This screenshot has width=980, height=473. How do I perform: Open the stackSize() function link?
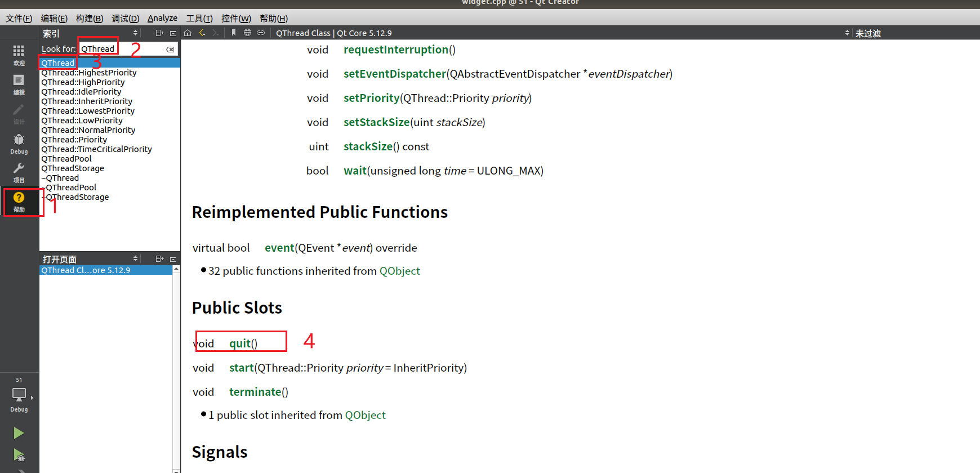(368, 146)
